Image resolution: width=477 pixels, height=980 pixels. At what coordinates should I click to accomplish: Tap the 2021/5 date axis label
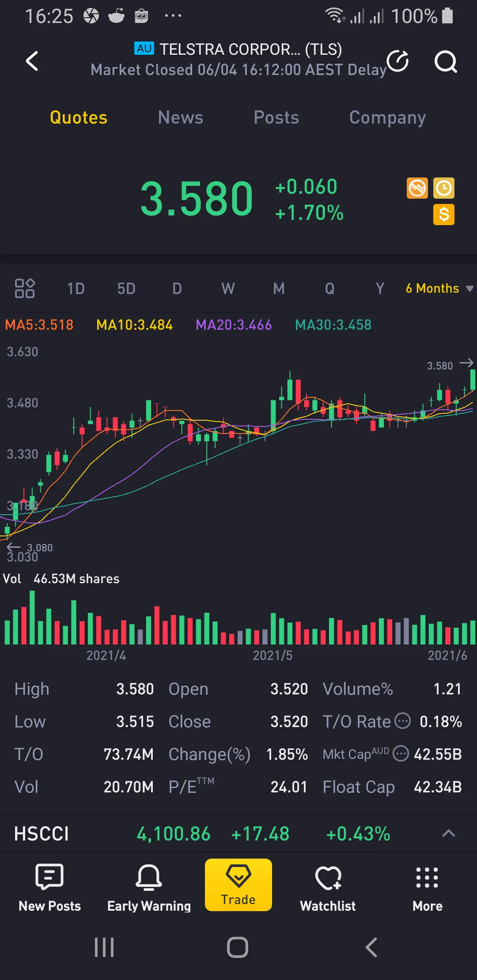point(273,656)
